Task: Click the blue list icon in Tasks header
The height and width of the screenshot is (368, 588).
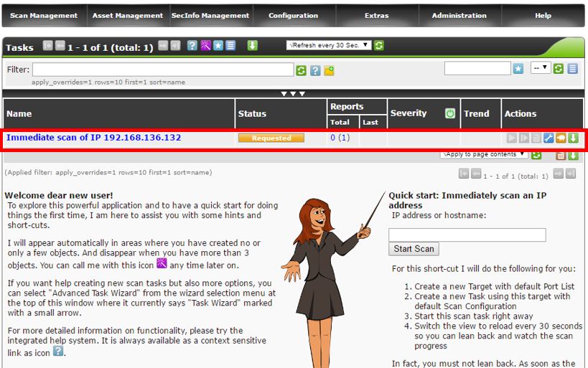Action: tap(230, 46)
